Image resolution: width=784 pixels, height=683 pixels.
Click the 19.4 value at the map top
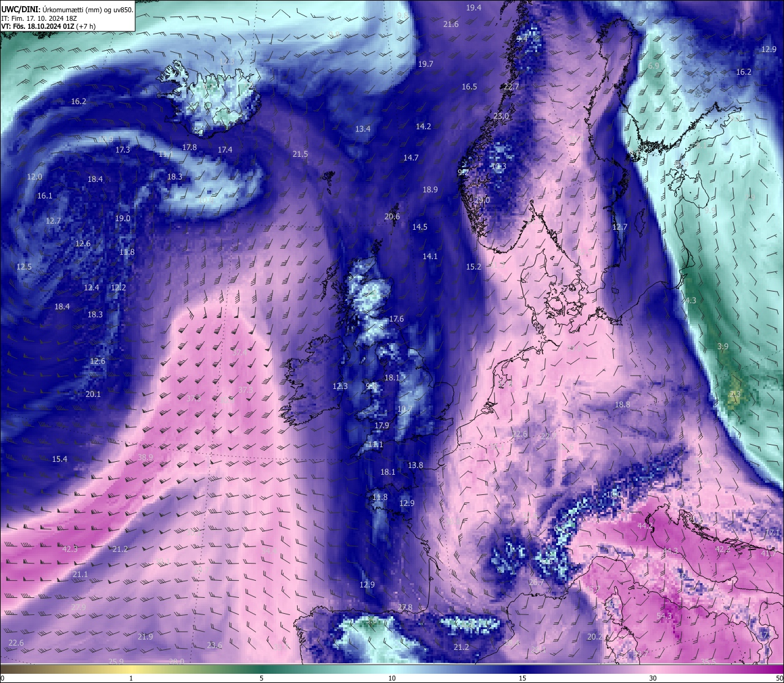point(473,7)
